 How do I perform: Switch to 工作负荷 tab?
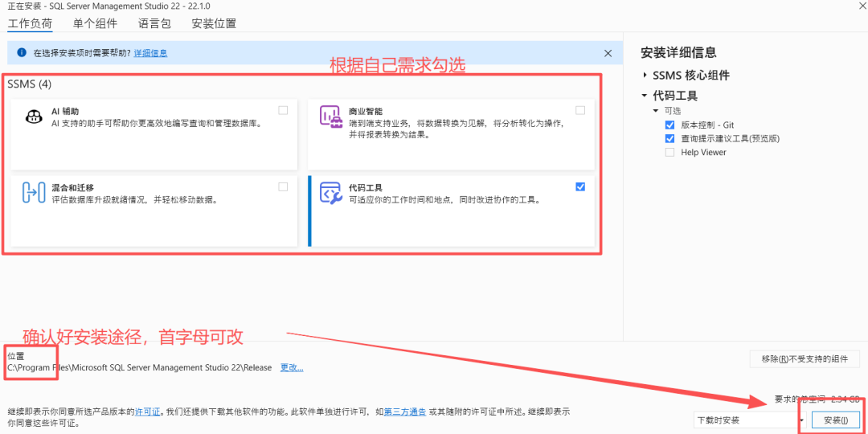[30, 23]
